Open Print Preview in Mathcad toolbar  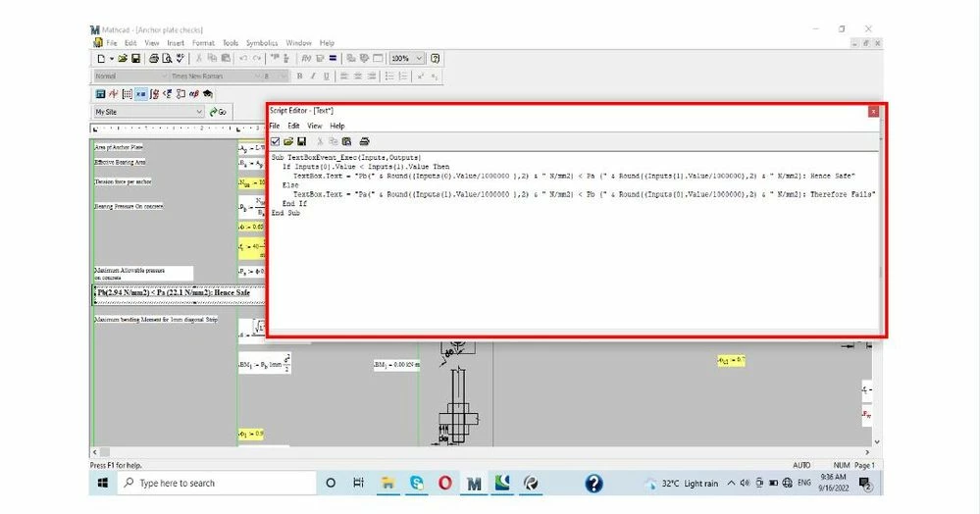click(167, 58)
